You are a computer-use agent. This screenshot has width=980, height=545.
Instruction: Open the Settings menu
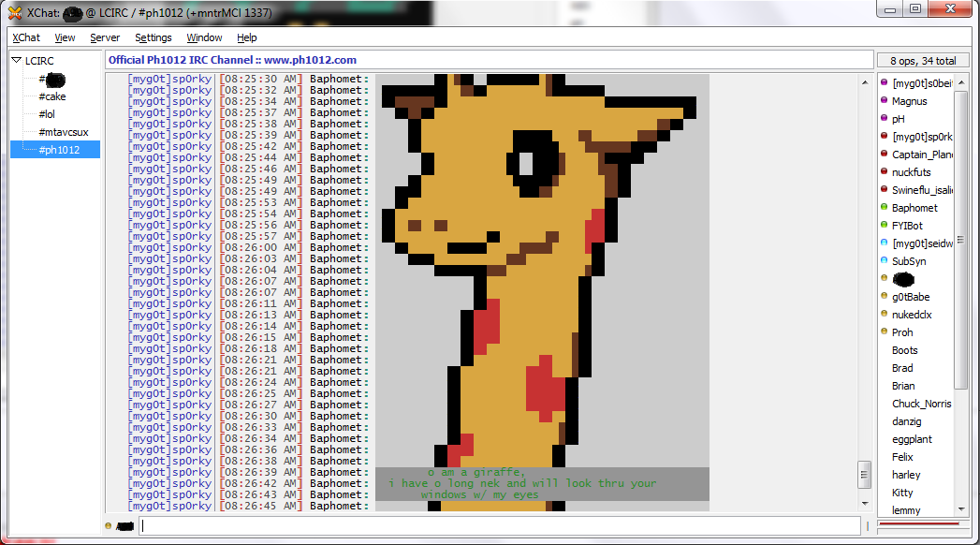(x=154, y=37)
